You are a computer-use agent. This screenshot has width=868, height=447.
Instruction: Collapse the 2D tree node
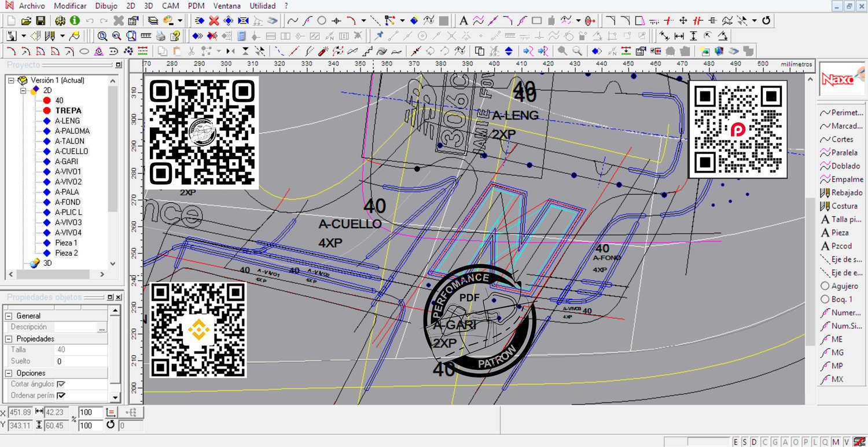click(23, 90)
